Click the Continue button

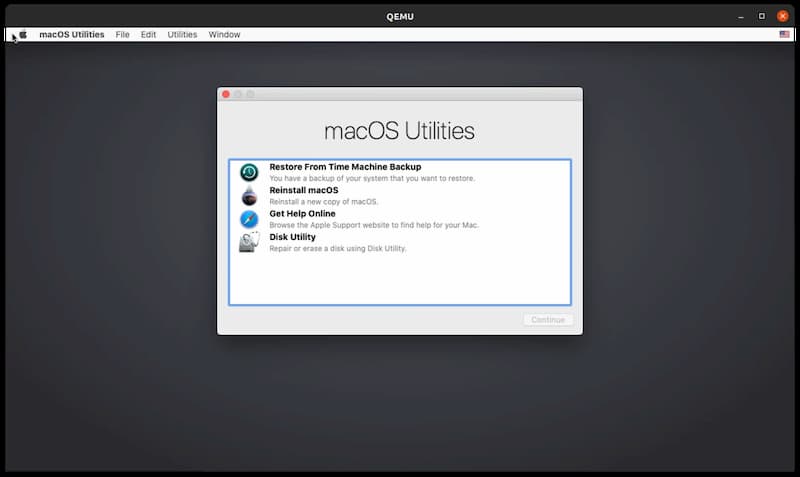[x=548, y=320]
